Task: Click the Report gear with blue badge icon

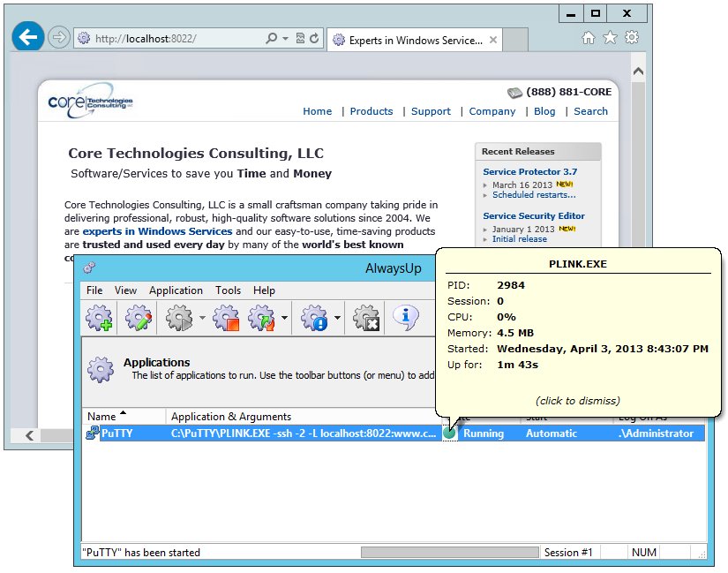Action: 314,318
